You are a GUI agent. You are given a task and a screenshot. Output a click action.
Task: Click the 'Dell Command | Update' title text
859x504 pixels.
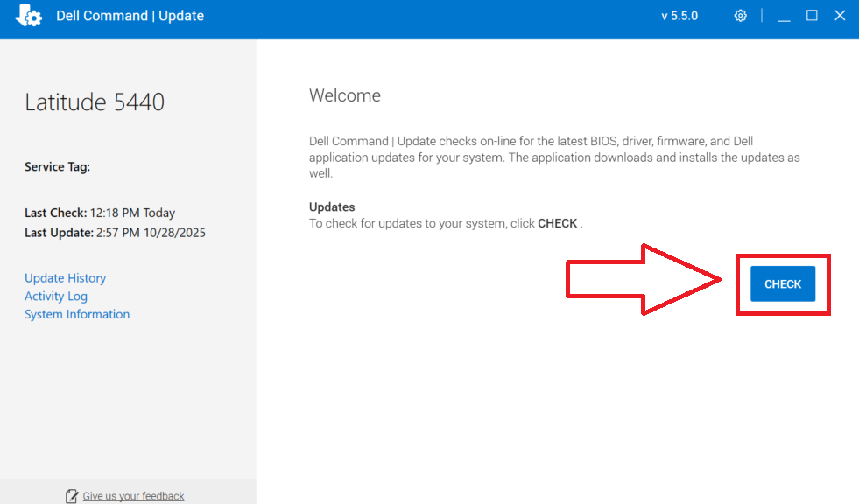coord(130,16)
